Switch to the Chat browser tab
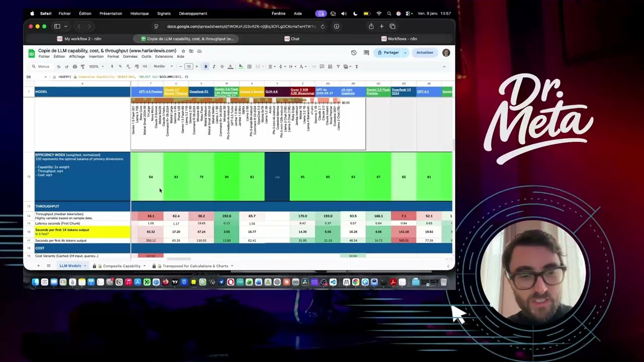Viewport: 644px width, 362px height. pyautogui.click(x=292, y=39)
